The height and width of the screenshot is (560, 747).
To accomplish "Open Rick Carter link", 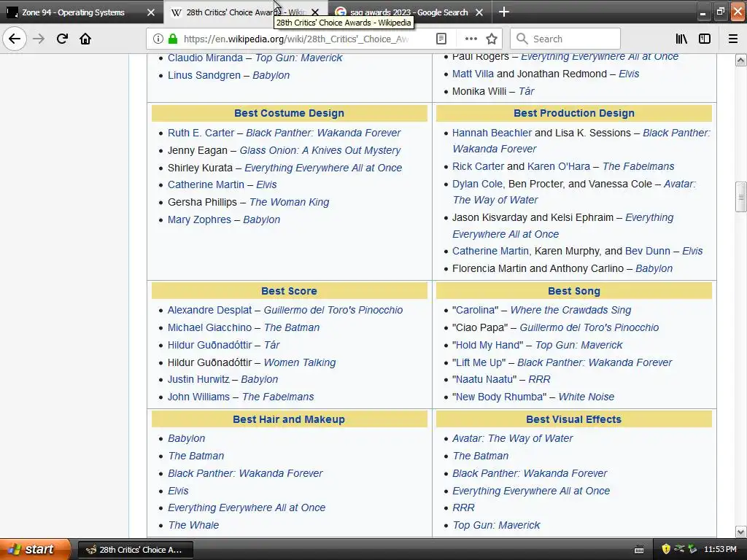I will 478,167.
